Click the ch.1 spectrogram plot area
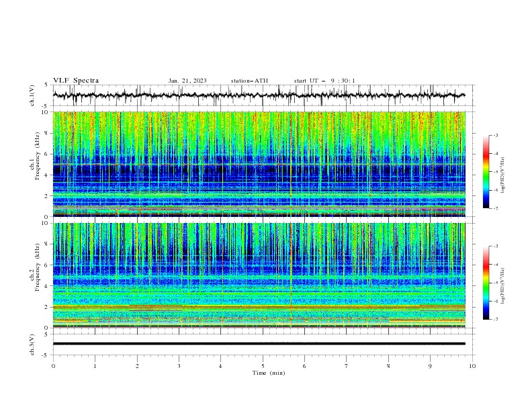Image resolution: width=532 pixels, height=411 pixels. pos(259,164)
